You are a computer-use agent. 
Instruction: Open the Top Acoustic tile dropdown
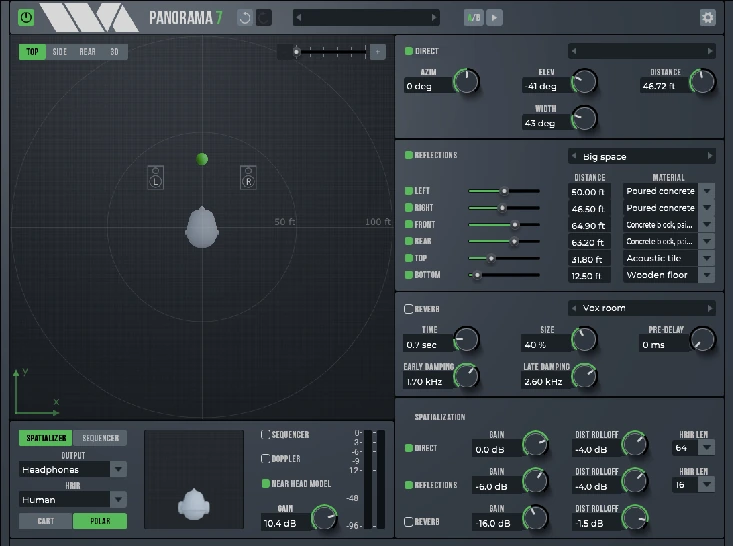click(x=707, y=259)
